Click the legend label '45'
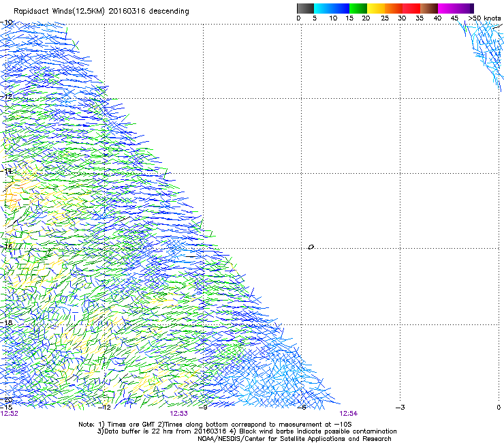 [454, 18]
